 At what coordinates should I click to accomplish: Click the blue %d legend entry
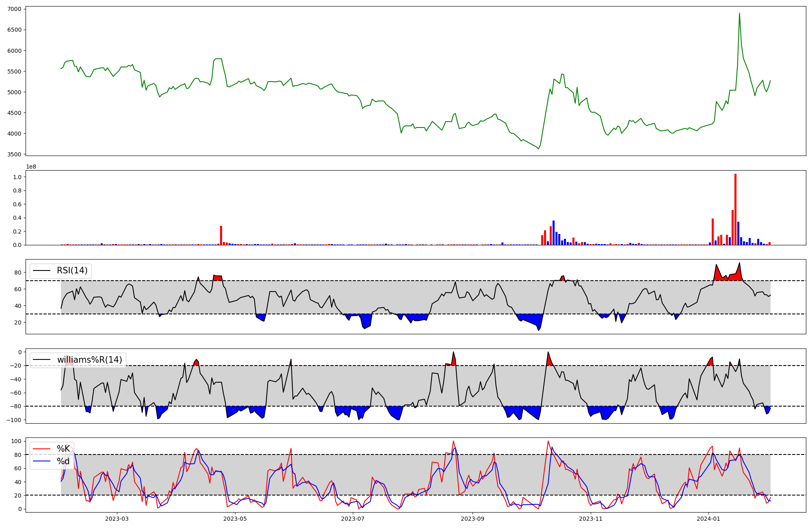[x=63, y=461]
